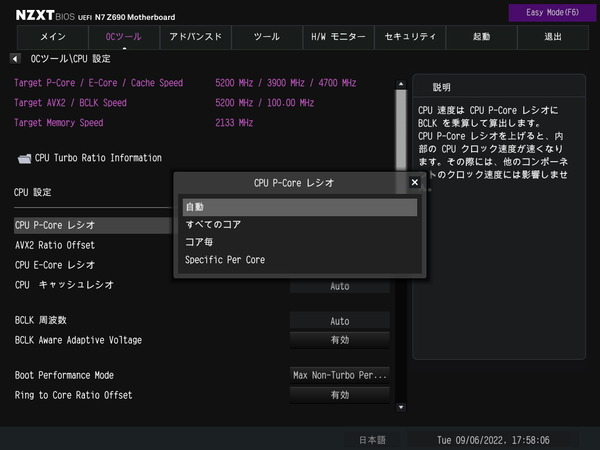Select 自動 in the P-Core ratio list
This screenshot has height=450, width=600.
point(299,207)
